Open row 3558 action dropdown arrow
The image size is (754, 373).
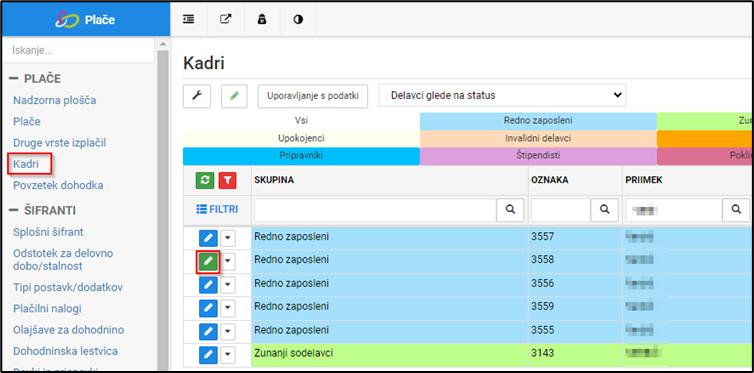tap(228, 261)
